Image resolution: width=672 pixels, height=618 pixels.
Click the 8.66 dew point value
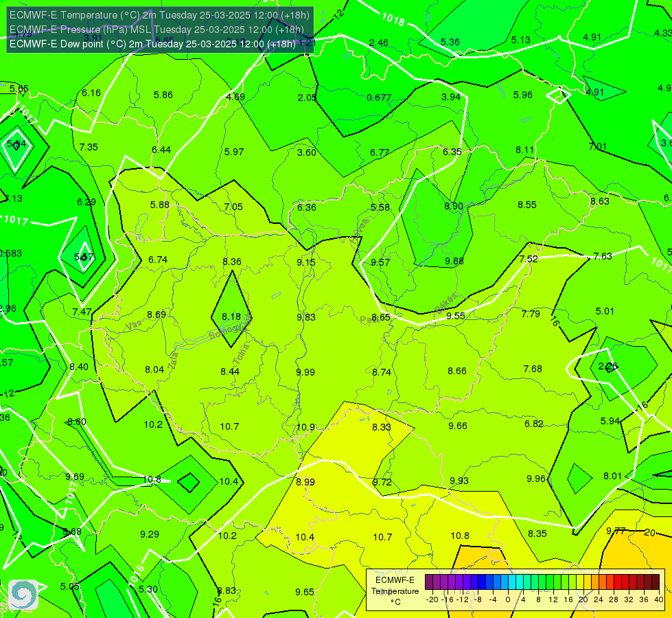[457, 371]
